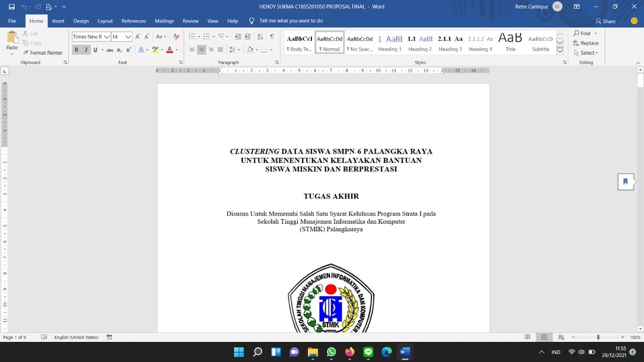The width and height of the screenshot is (644, 362).
Task: Switch to the Layout tab
Action: pos(105,21)
